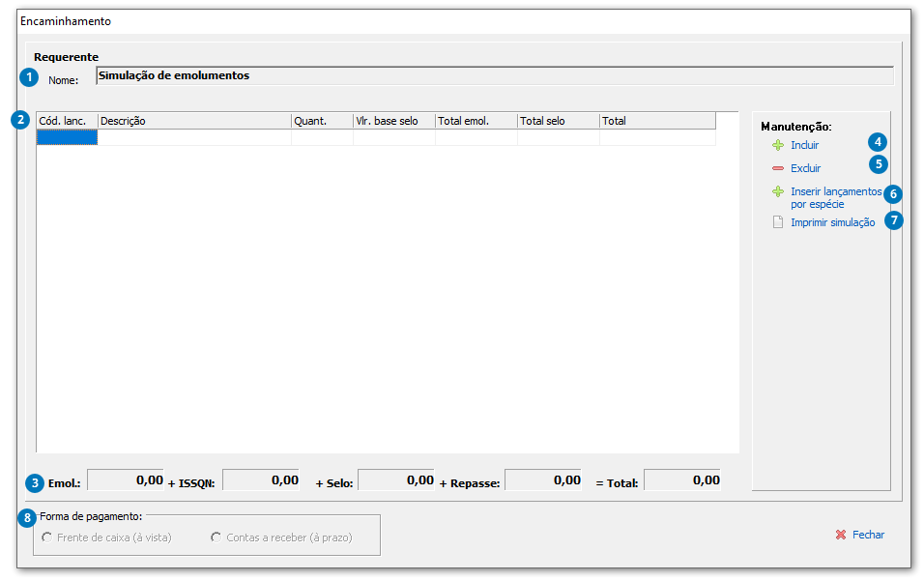The width and height of the screenshot is (924, 581).
Task: Click the Total sum field
Action: [x=682, y=480]
